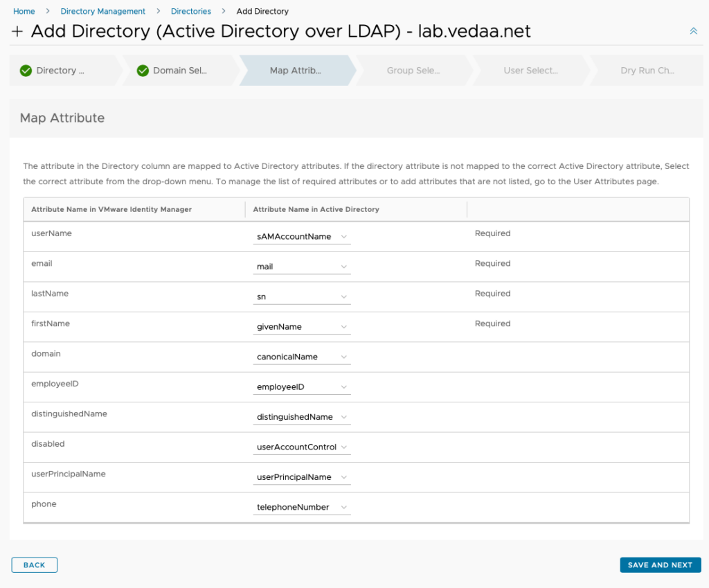Image resolution: width=709 pixels, height=588 pixels.
Task: Click Required text in userName row
Action: pyautogui.click(x=492, y=233)
